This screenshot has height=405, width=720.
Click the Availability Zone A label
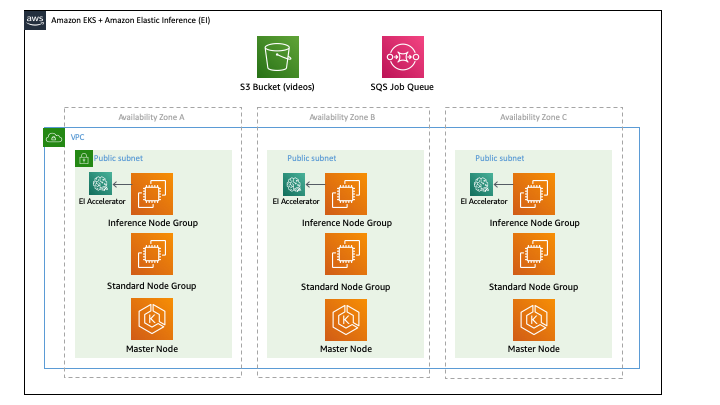tap(152, 117)
